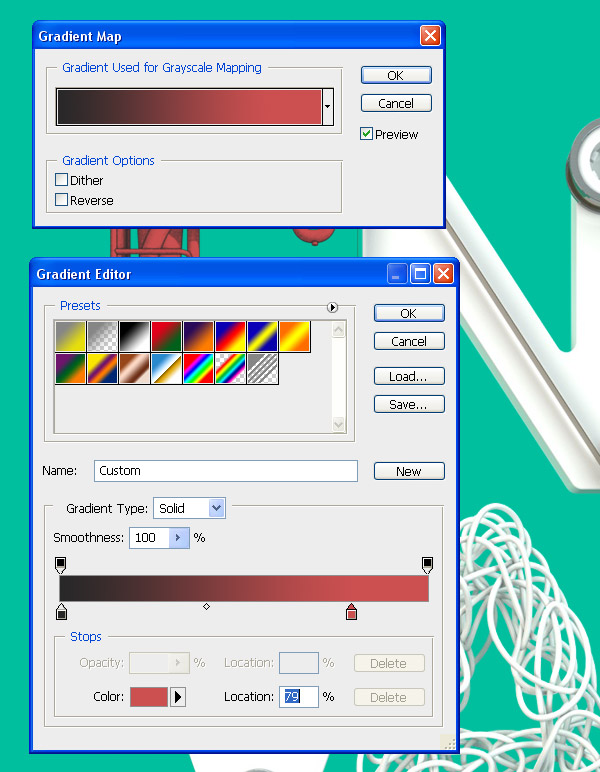600x772 pixels.
Task: Click the gradient bar in Gradient Editor
Action: (x=244, y=588)
